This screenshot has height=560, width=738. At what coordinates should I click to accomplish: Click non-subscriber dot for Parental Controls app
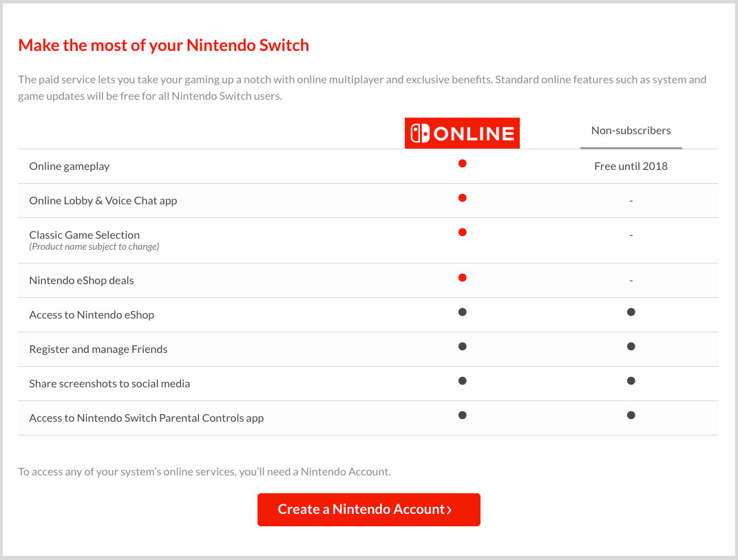(x=631, y=416)
